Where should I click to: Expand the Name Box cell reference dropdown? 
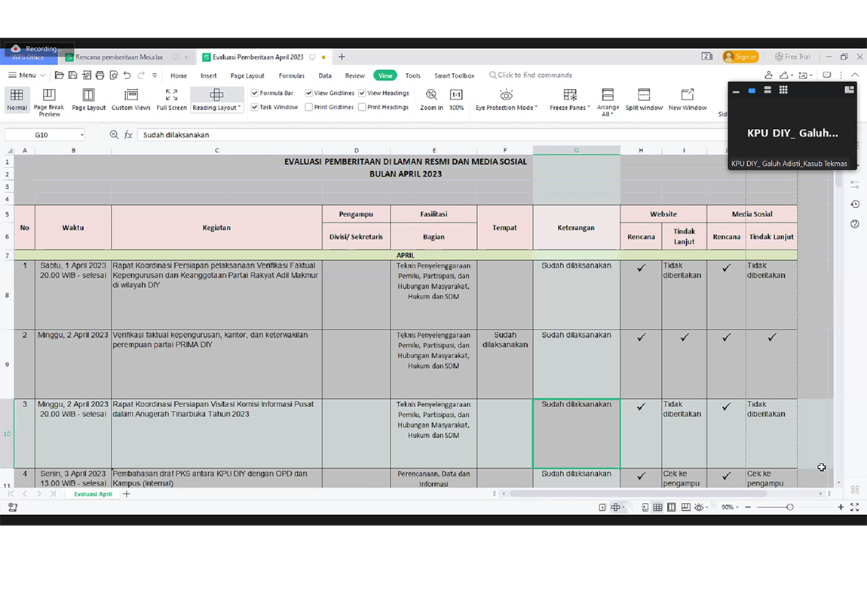pyautogui.click(x=81, y=135)
